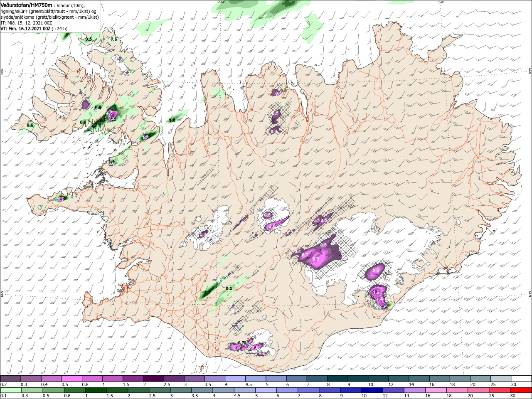Select the magenta 1.5 snow-scale swatch
Image resolution: width=532 pixels, height=399 pixels.
pyautogui.click(x=133, y=379)
